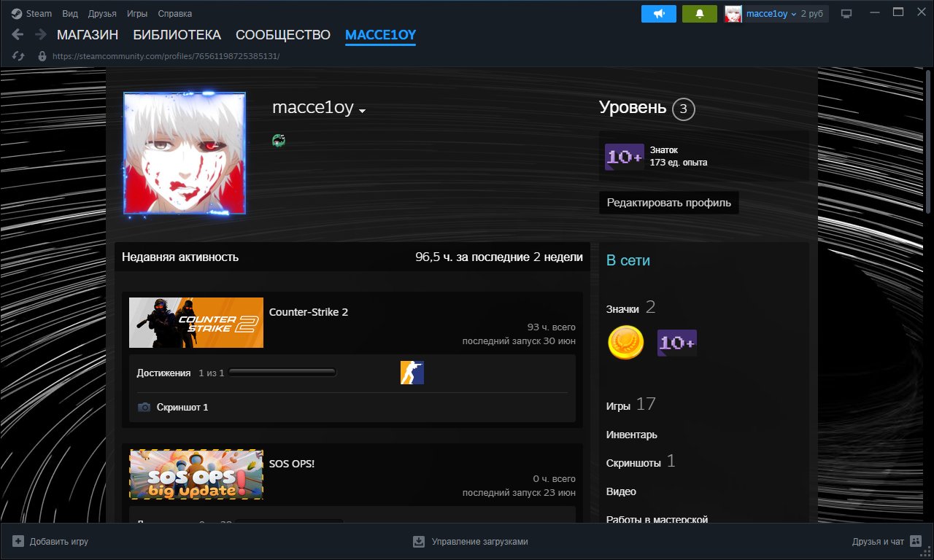Image resolution: width=934 pixels, height=560 pixels.
Task: Open the МАГАЗИН tab
Action: [x=88, y=35]
